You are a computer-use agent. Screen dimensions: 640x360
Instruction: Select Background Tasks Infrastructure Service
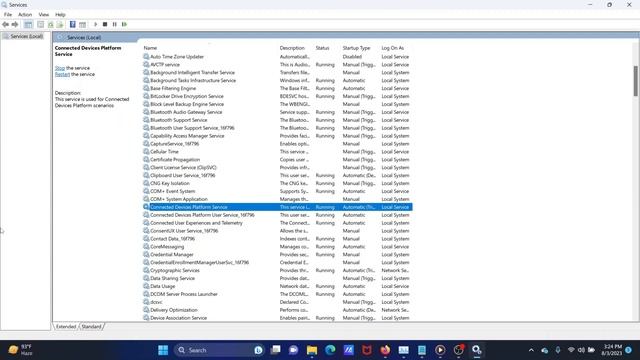(x=278, y=80)
